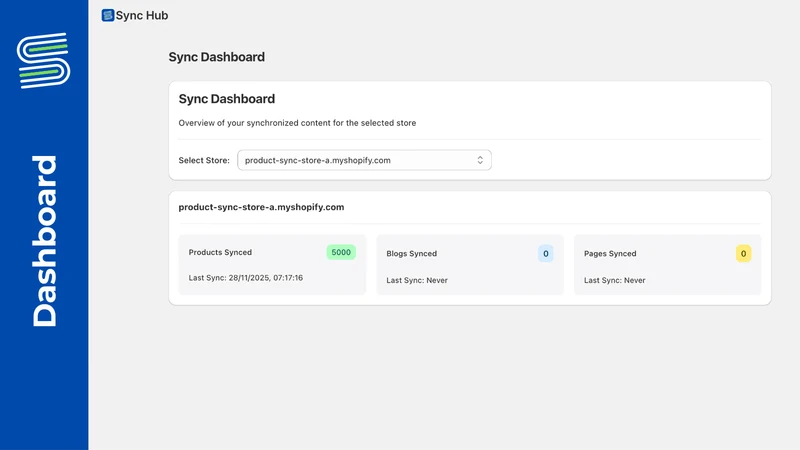The width and height of the screenshot is (800, 450).
Task: Open the Select Store dropdown
Action: (364, 160)
